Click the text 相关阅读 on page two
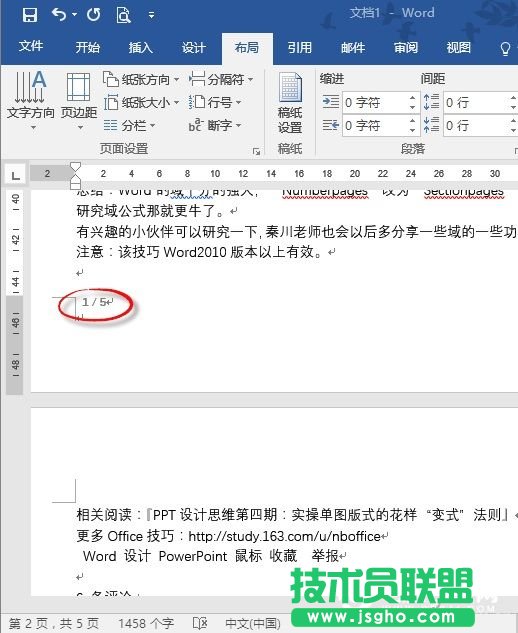 click(x=104, y=515)
